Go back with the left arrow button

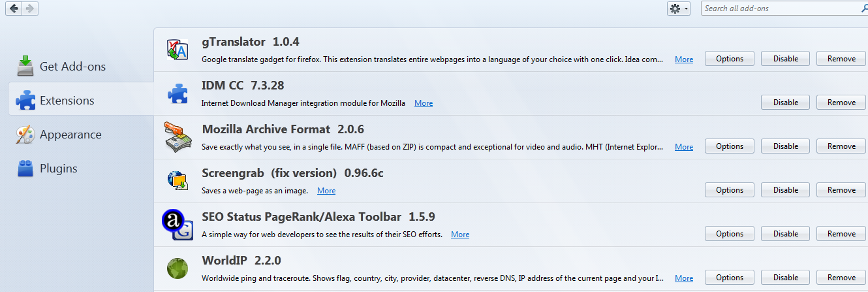click(x=14, y=8)
